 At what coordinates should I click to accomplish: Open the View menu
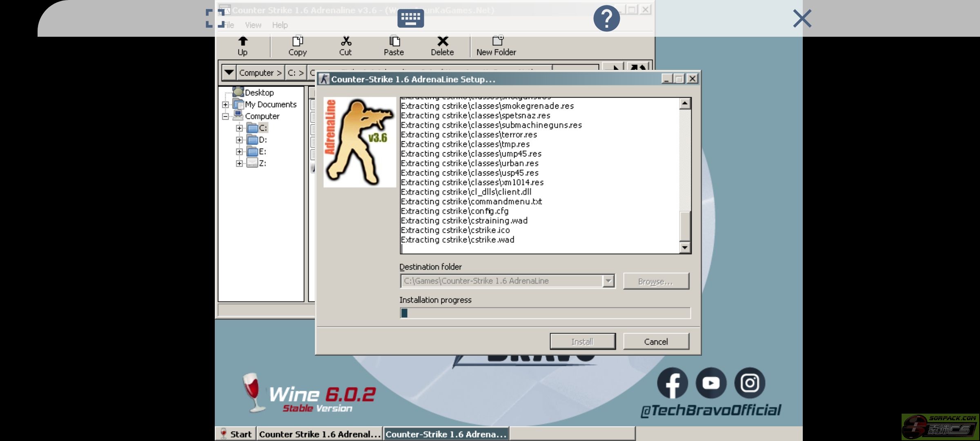coord(253,25)
